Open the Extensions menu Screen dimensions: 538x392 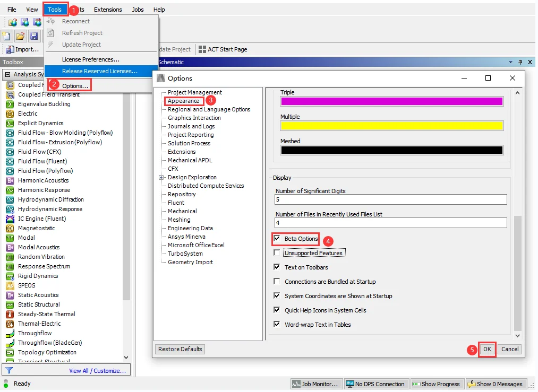[x=108, y=10]
